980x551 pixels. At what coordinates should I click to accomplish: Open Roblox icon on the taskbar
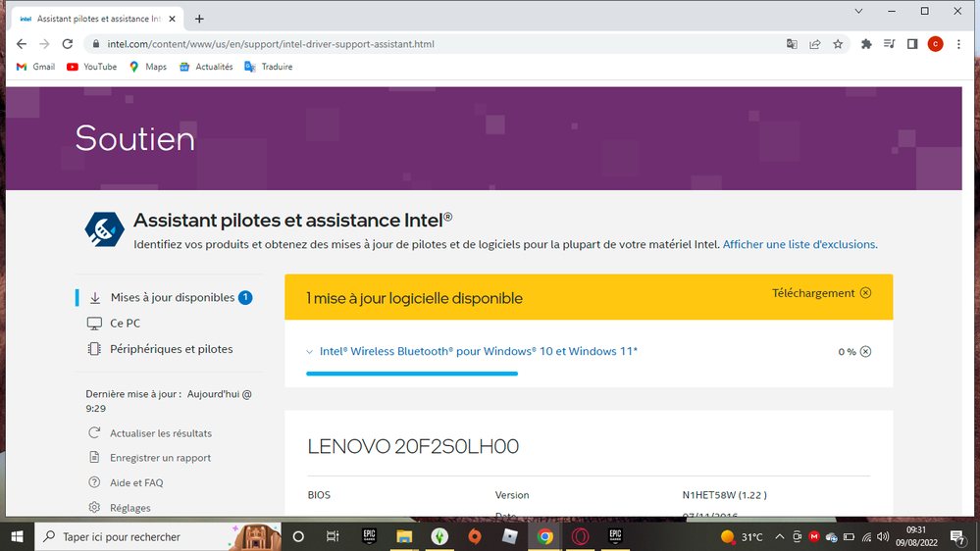pyautogui.click(x=510, y=536)
